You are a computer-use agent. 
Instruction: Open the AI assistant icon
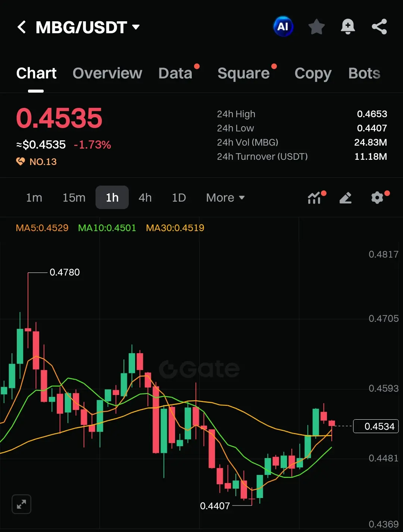(283, 27)
